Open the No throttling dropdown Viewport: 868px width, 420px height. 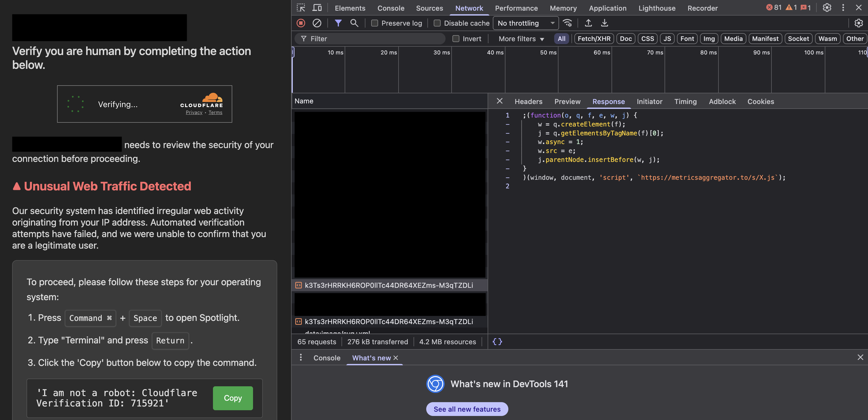click(525, 23)
